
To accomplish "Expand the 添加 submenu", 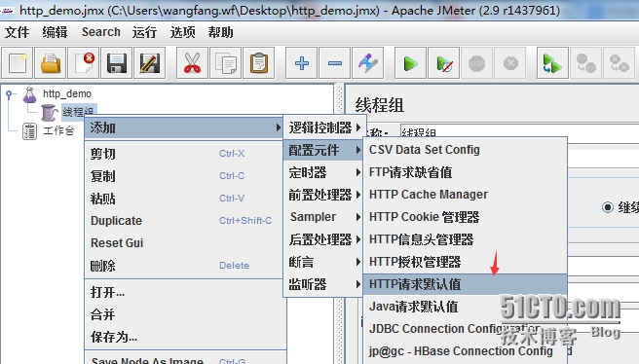I will 184,127.
